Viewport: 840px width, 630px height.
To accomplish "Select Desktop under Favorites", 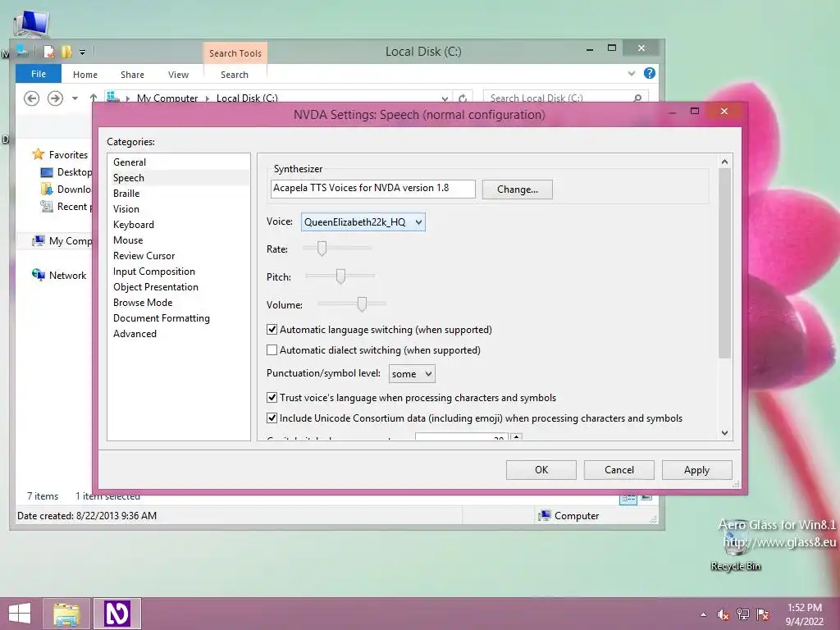I will 66,172.
